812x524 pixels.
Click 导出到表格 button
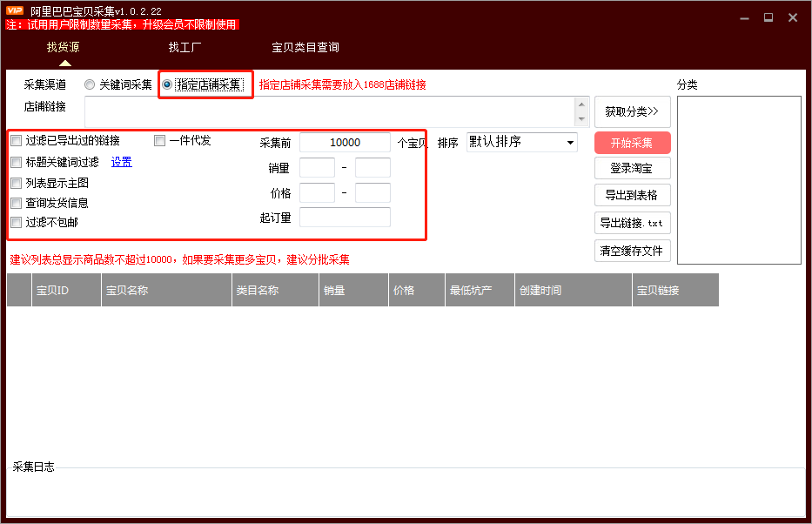[x=633, y=195]
